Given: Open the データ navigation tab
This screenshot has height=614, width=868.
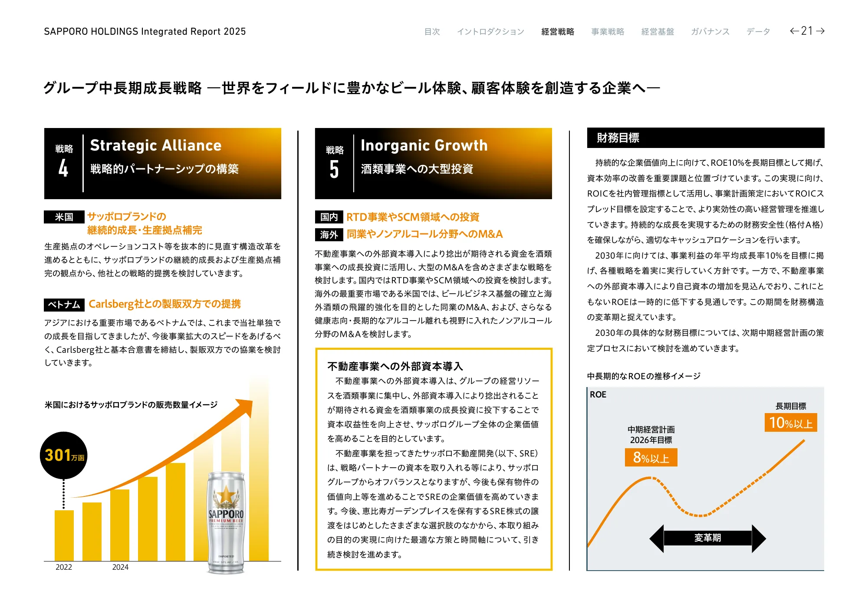Looking at the screenshot, I should pyautogui.click(x=758, y=32).
